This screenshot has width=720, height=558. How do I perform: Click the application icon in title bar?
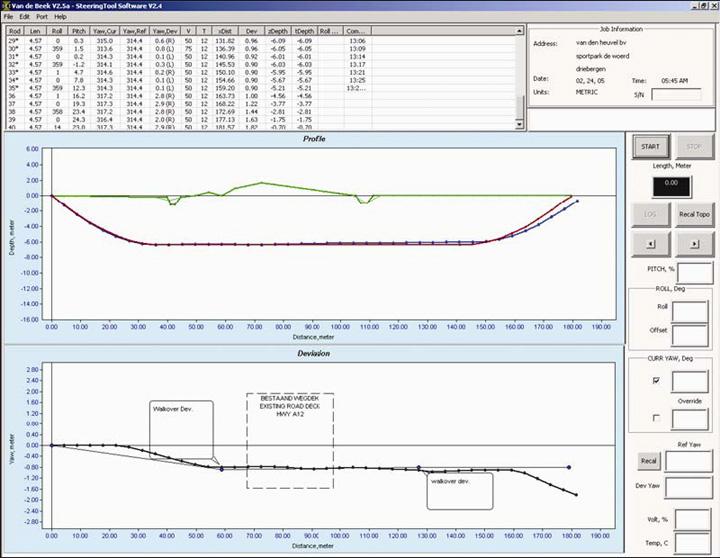coord(6,5)
